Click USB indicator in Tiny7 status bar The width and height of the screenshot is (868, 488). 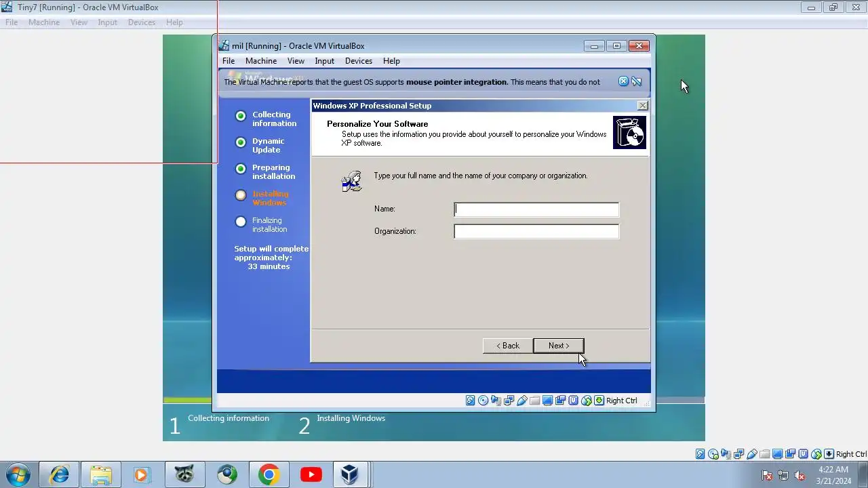752,454
